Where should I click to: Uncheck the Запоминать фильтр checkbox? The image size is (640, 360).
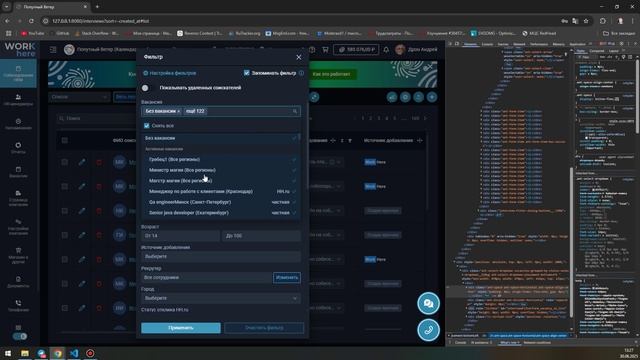[x=247, y=73]
